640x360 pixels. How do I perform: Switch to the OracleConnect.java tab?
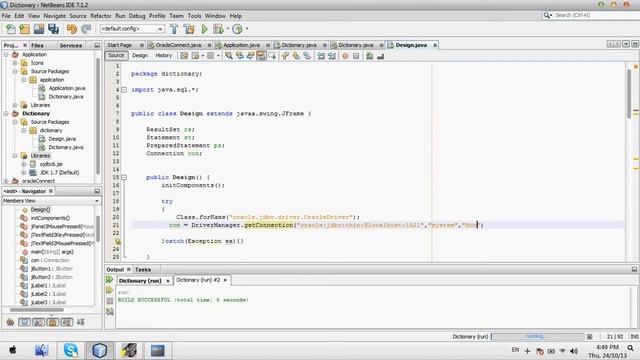178,45
